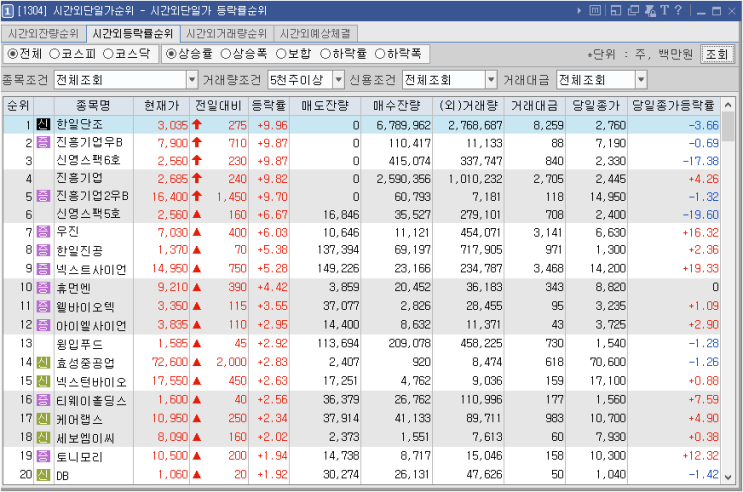Select the 신영스팩5호 stock row
This screenshot has height=492, width=743.
tap(362, 214)
